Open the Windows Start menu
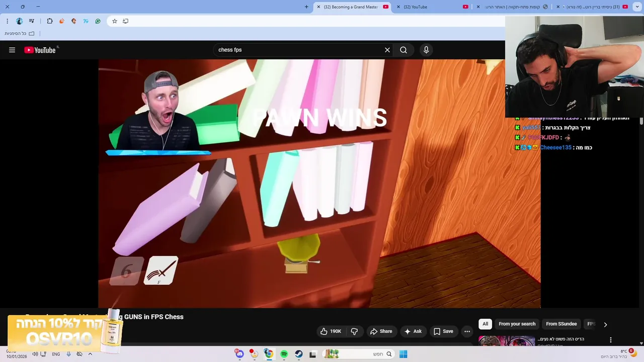Viewport: 644px width, 362px height. 403,354
